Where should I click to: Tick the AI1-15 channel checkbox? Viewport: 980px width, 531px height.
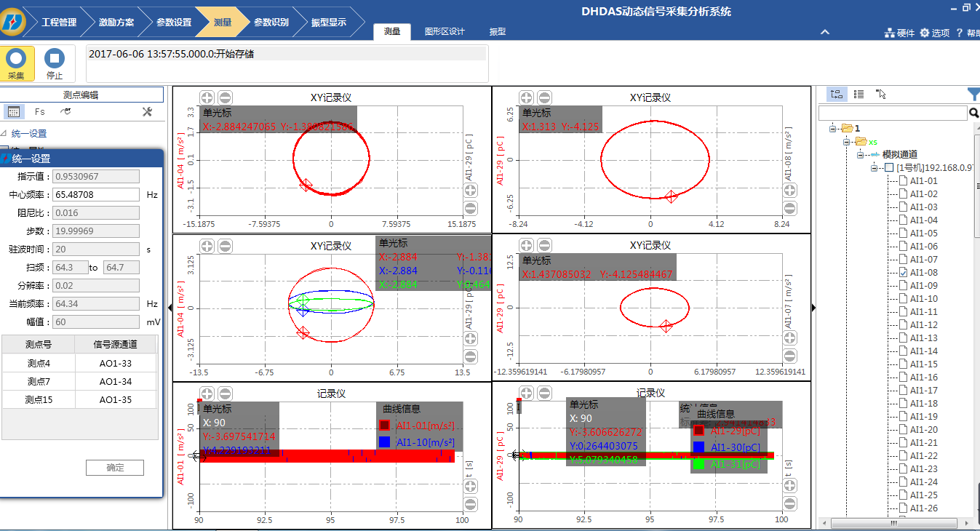coord(903,364)
